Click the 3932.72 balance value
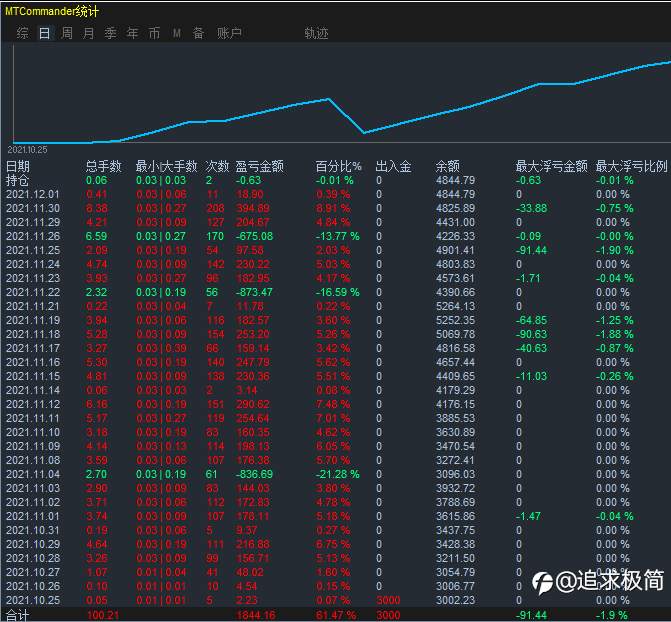 pos(455,488)
